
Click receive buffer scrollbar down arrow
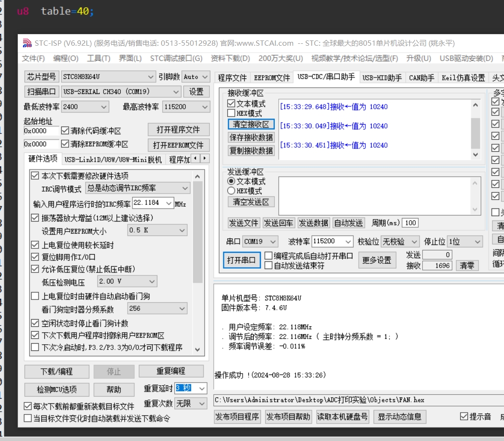click(x=476, y=155)
